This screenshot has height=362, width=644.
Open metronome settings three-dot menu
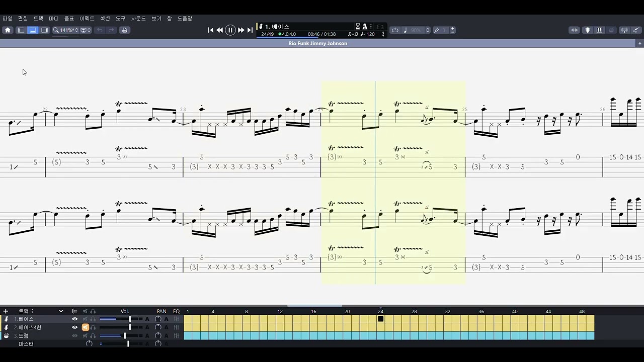[x=371, y=27]
